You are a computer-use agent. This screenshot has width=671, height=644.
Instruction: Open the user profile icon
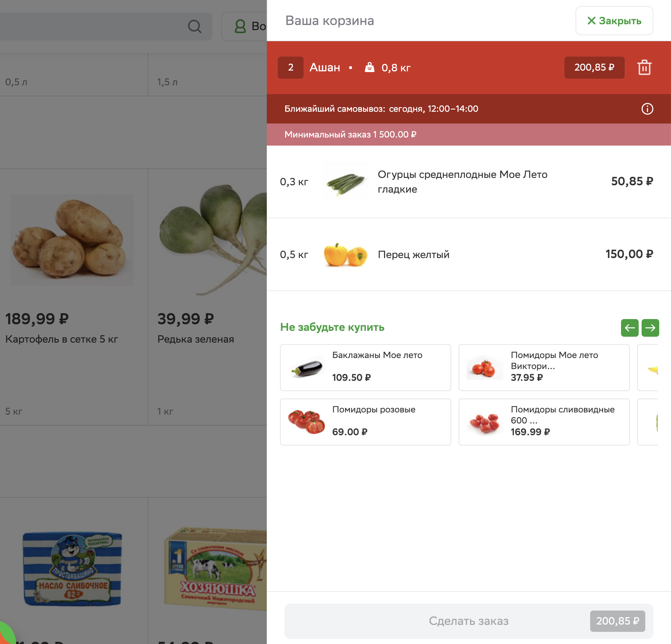tap(240, 26)
